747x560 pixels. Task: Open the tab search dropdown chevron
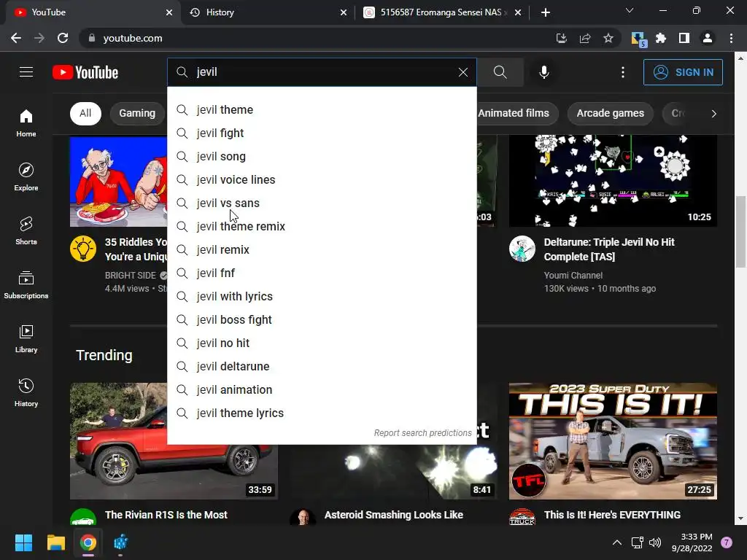pyautogui.click(x=630, y=10)
